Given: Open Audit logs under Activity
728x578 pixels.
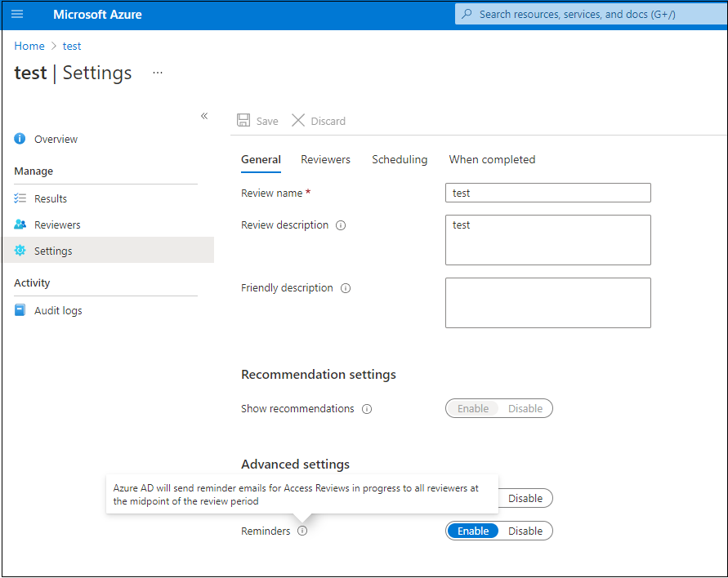Looking at the screenshot, I should [x=58, y=310].
